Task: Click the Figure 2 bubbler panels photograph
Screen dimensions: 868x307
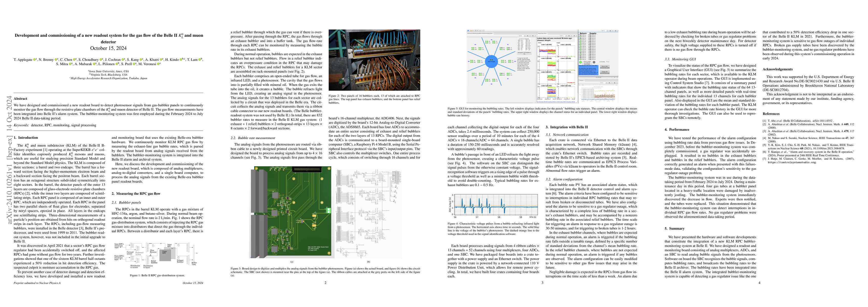Action: [x=374, y=60]
